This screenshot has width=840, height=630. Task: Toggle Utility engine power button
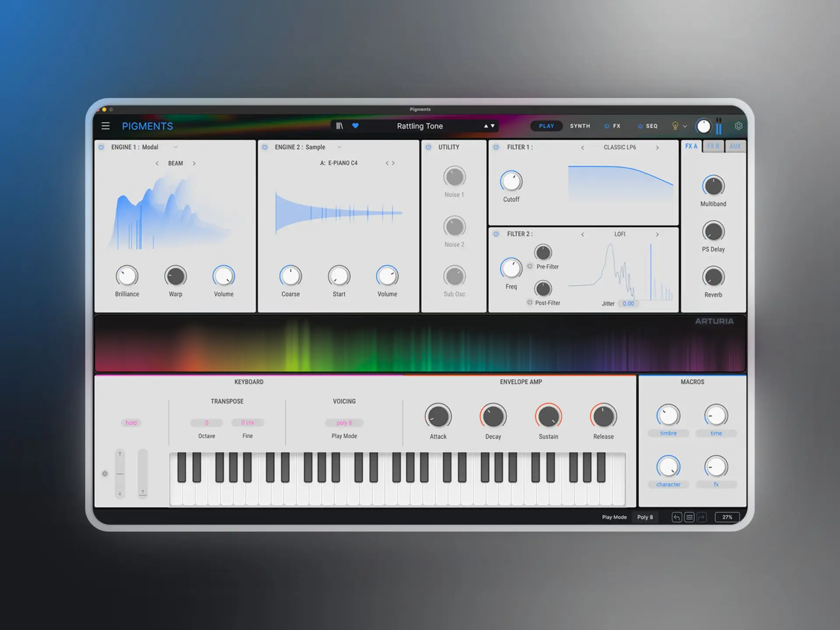(429, 147)
